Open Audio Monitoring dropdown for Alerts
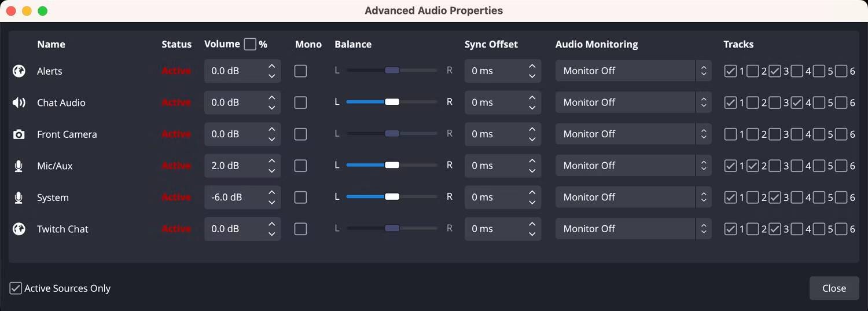This screenshot has height=311, width=868. tap(633, 71)
